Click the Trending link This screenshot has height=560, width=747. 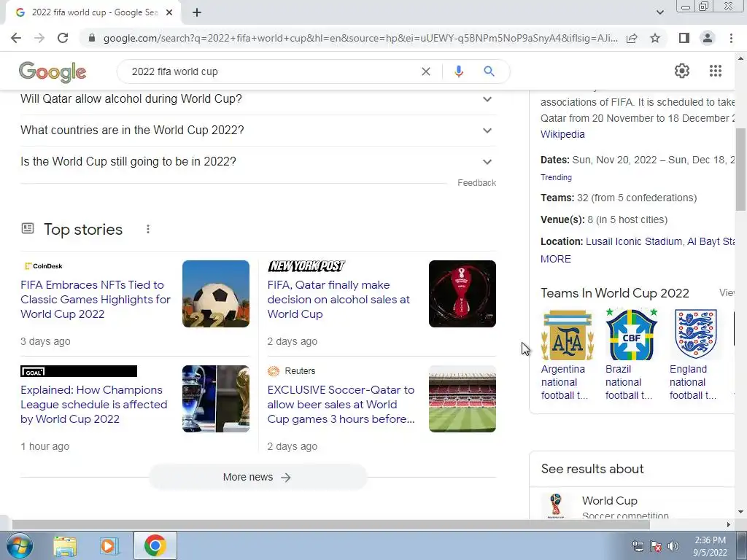[556, 177]
